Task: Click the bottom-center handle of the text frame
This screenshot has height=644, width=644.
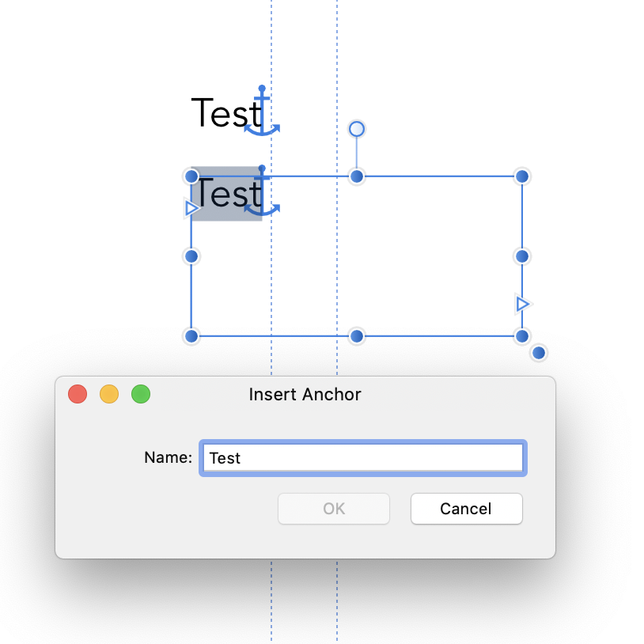Action: (x=357, y=336)
